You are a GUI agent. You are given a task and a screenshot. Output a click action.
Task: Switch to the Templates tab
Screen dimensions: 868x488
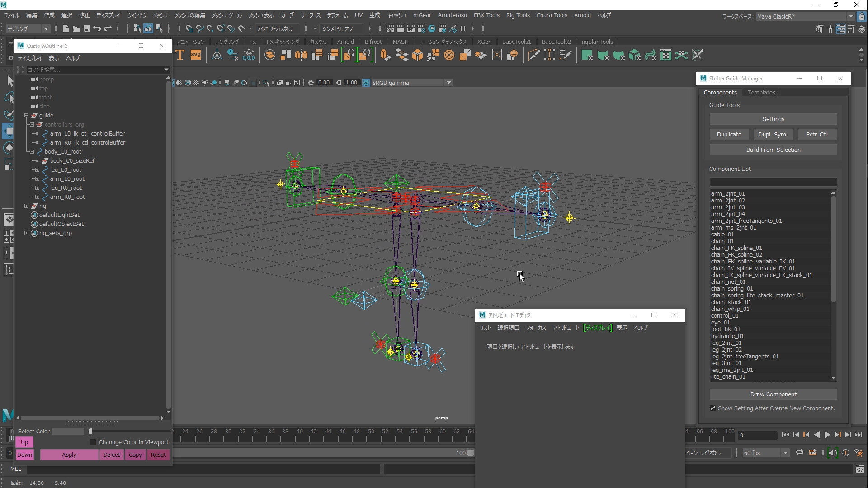[x=761, y=92]
